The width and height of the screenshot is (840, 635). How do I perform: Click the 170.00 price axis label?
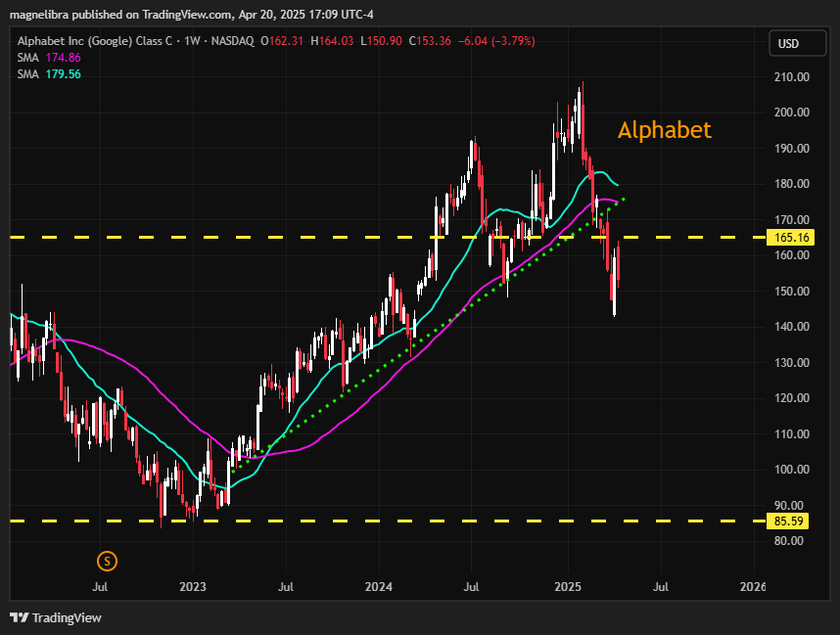pos(792,219)
